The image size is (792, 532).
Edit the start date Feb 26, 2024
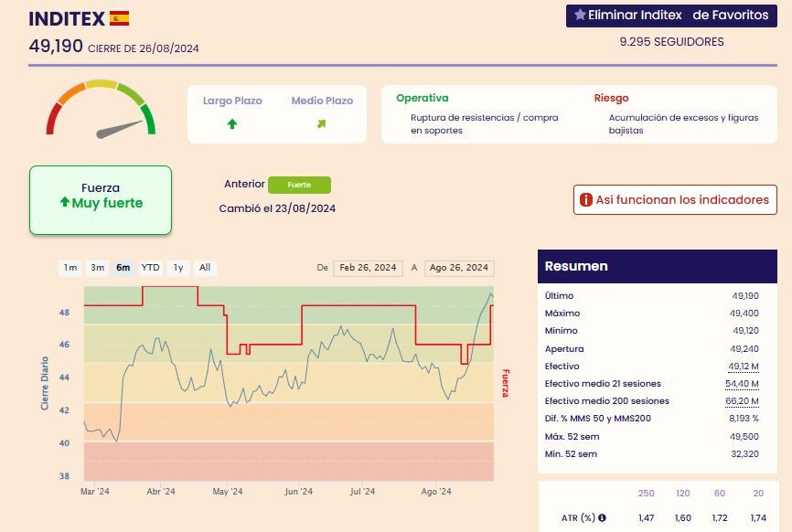[x=368, y=268]
